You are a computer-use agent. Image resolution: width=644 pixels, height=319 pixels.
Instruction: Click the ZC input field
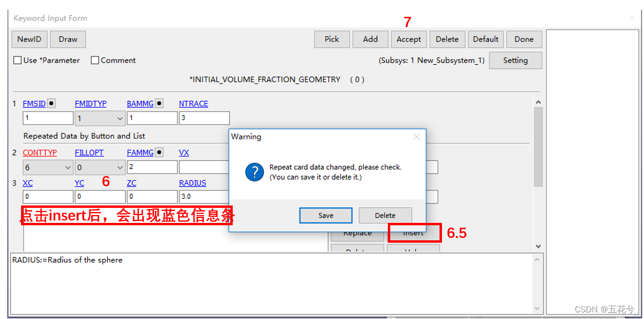(152, 197)
